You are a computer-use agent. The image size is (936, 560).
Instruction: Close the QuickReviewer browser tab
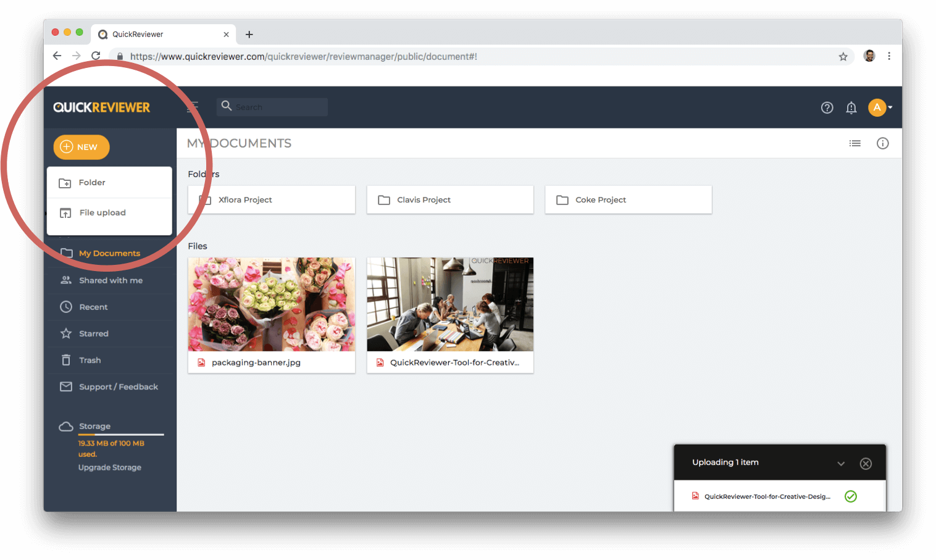pyautogui.click(x=226, y=35)
